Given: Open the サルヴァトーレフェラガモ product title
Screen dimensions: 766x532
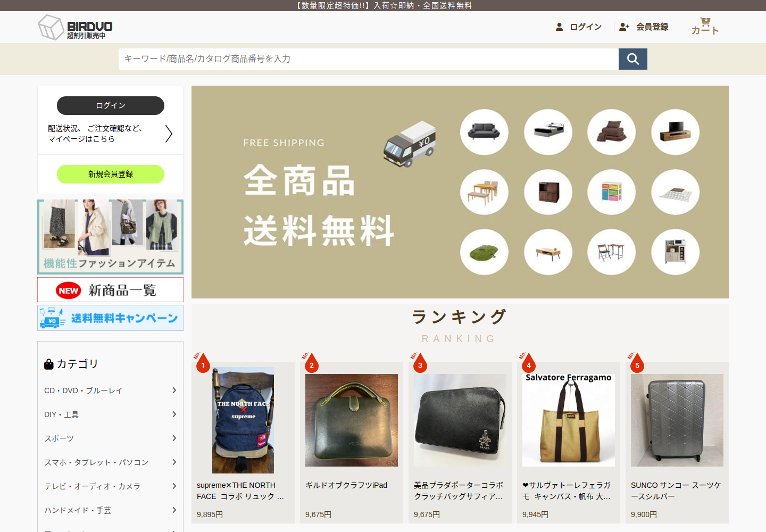Looking at the screenshot, I should [567, 491].
